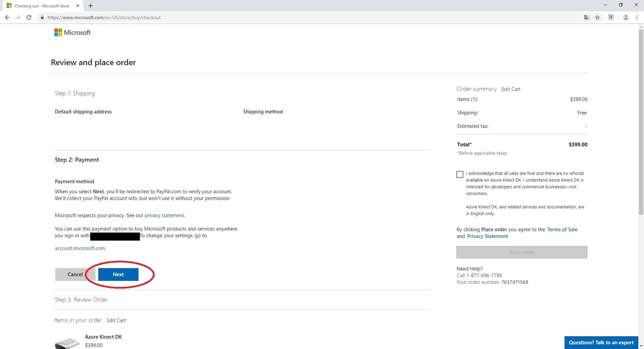This screenshot has height=349, width=644.
Task: Click Edit Cart next to Order summary
Action: pos(511,89)
